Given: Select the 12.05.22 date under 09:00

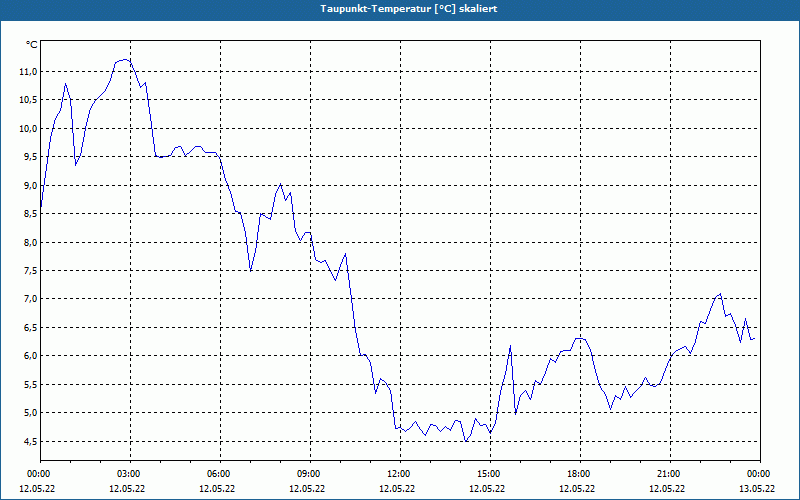Looking at the screenshot, I should point(307,488).
